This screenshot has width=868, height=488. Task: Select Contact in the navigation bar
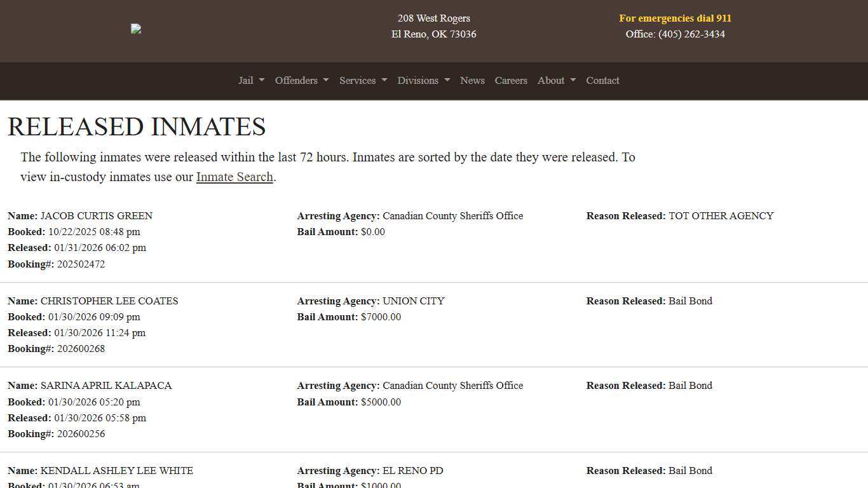tap(602, 81)
